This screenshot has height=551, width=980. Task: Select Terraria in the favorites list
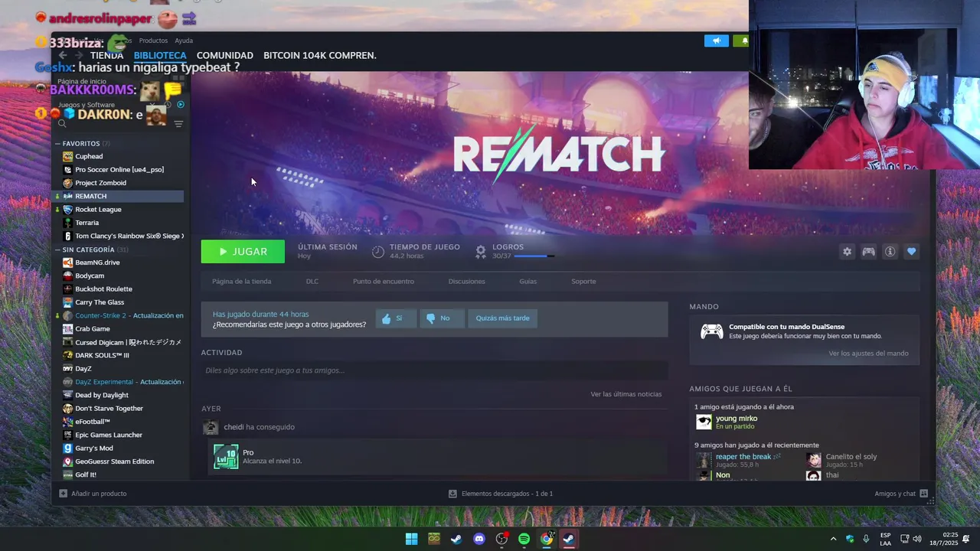point(87,223)
